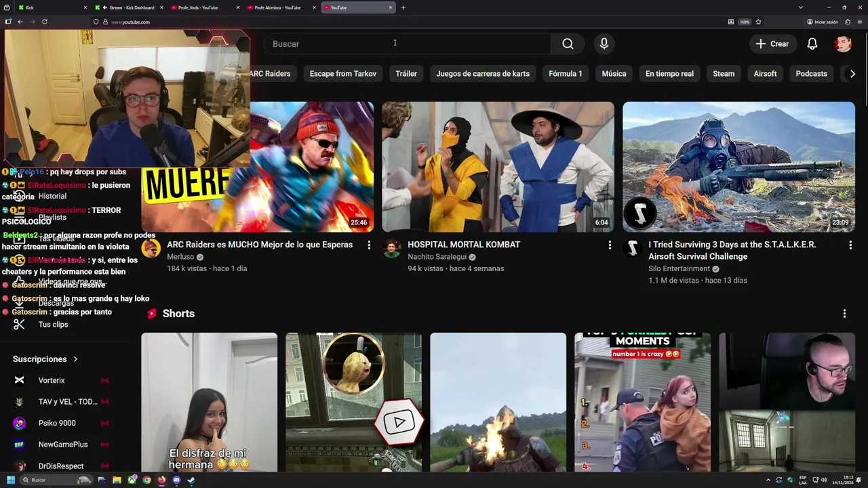Open Google Chrome from the taskbar
The height and width of the screenshot is (488, 868).
(146, 480)
